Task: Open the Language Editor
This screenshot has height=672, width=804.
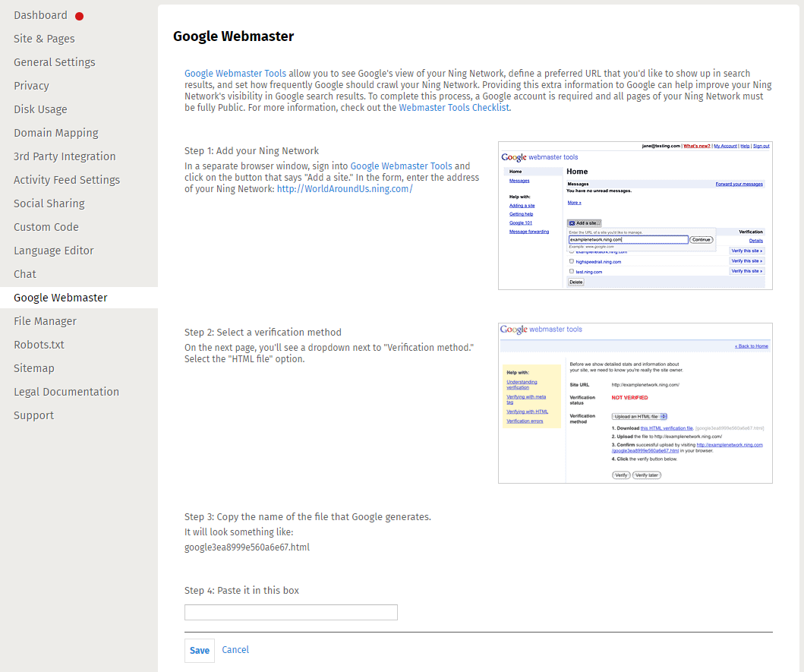Action: coord(54,251)
